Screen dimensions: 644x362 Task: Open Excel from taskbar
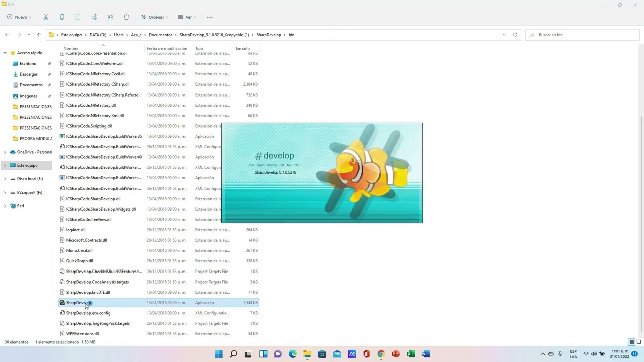pyautogui.click(x=411, y=354)
